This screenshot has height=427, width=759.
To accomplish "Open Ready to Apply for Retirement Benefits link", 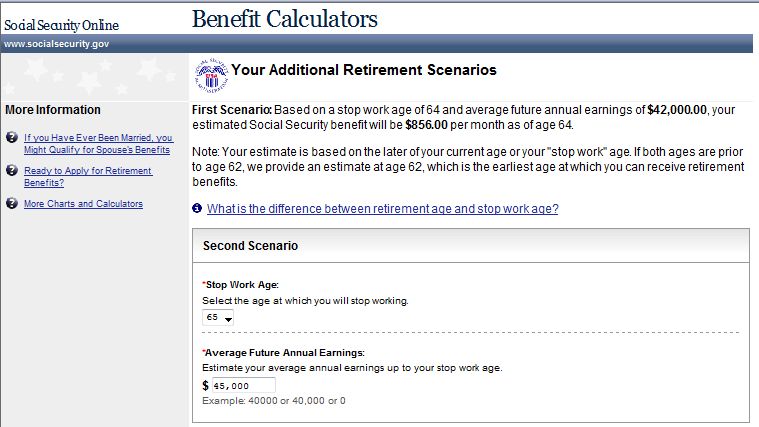I will point(88,177).
